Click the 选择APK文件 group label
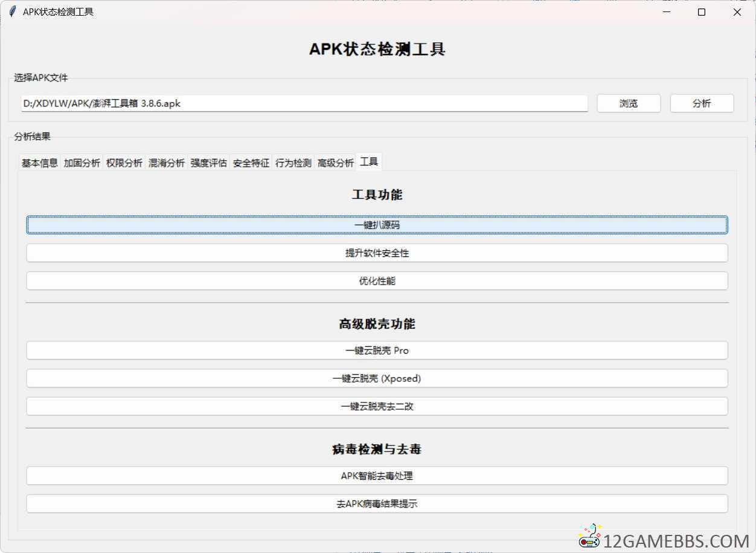Image resolution: width=756 pixels, height=553 pixels. (x=41, y=78)
